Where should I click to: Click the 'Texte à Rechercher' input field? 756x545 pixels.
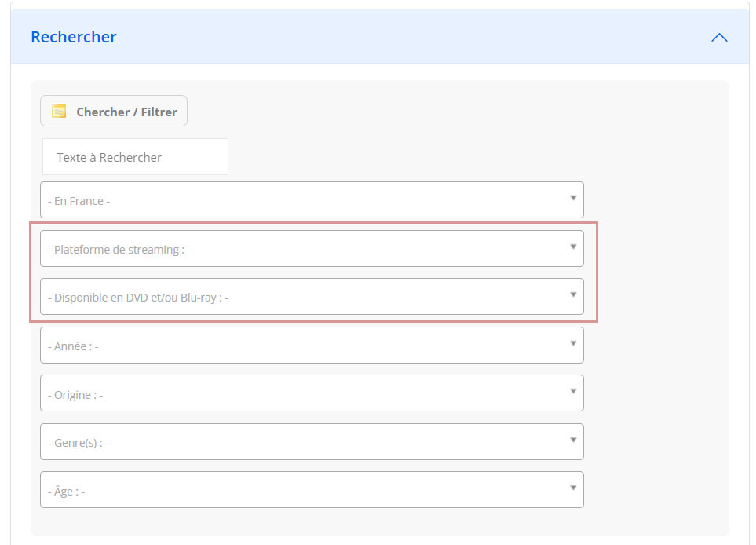(134, 156)
